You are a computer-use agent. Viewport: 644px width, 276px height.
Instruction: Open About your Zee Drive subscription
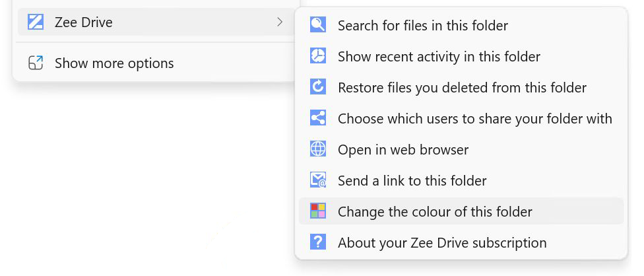point(442,242)
